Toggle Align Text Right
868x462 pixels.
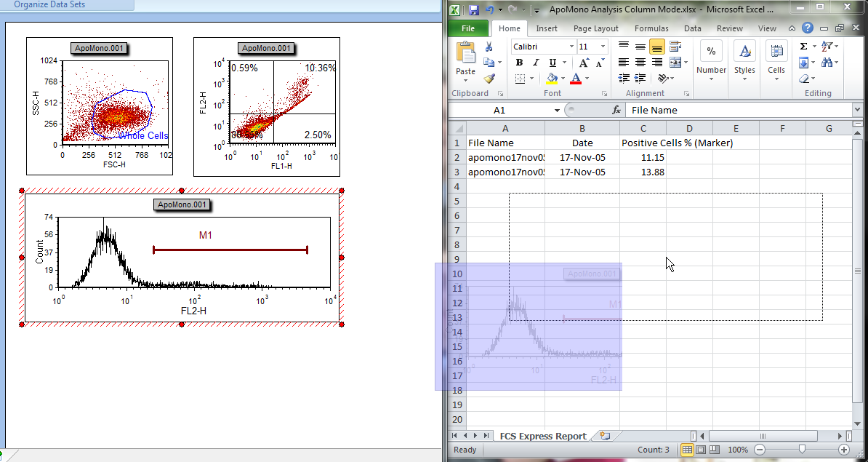657,63
